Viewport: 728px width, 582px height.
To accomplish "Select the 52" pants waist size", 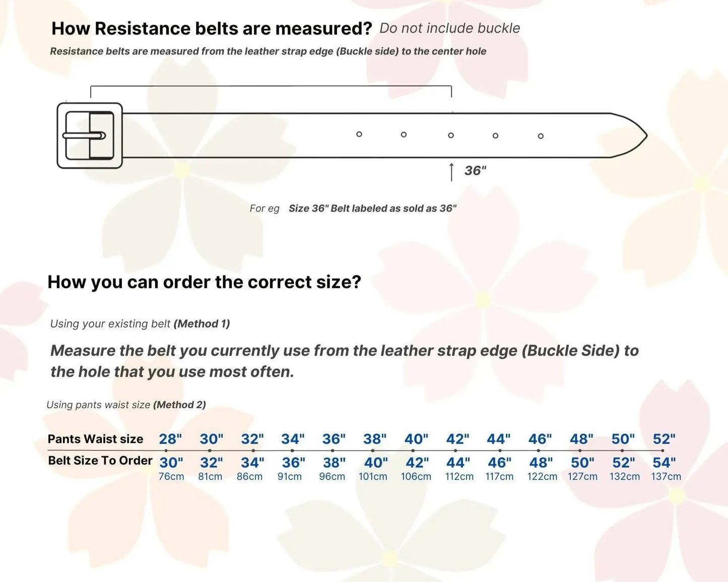I will [x=664, y=439].
